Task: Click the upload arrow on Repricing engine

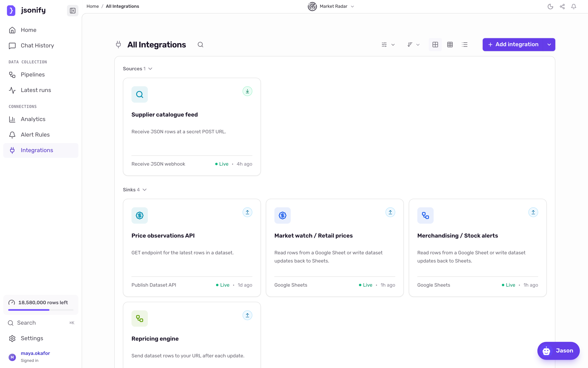Action: (247, 315)
